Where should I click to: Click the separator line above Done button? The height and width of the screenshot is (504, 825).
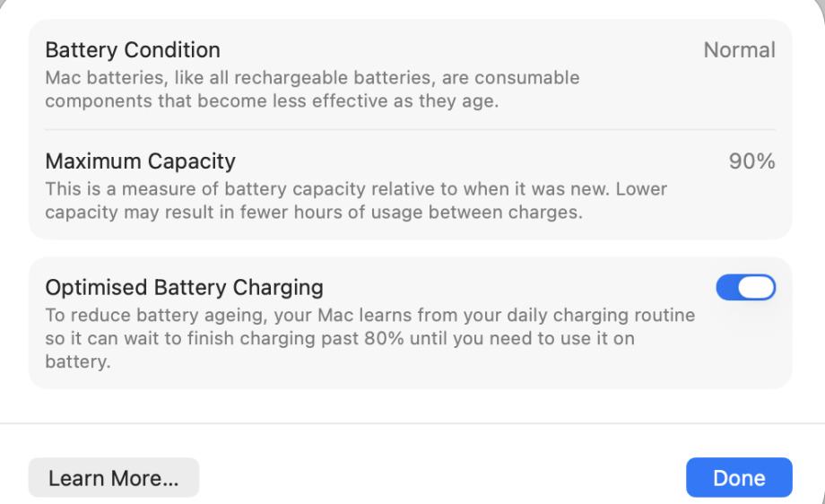click(x=412, y=423)
